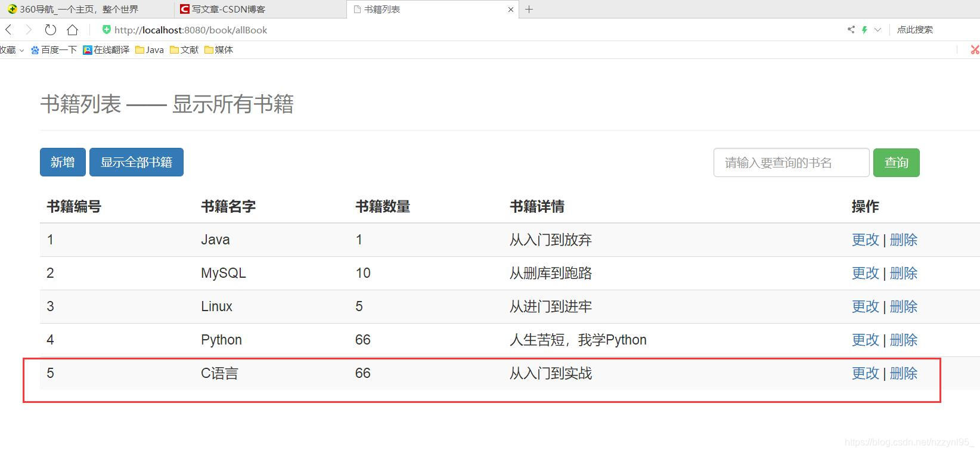Click the quantity 10 cell for MySQL

(363, 273)
